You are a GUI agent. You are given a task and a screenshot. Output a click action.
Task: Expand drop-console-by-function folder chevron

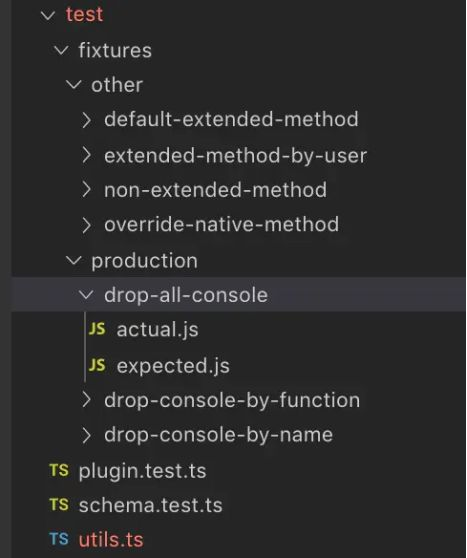coord(86,400)
